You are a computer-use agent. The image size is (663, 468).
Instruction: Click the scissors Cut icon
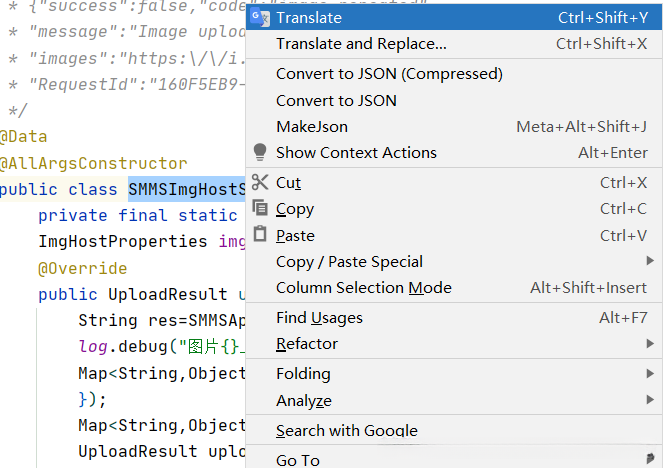click(260, 182)
